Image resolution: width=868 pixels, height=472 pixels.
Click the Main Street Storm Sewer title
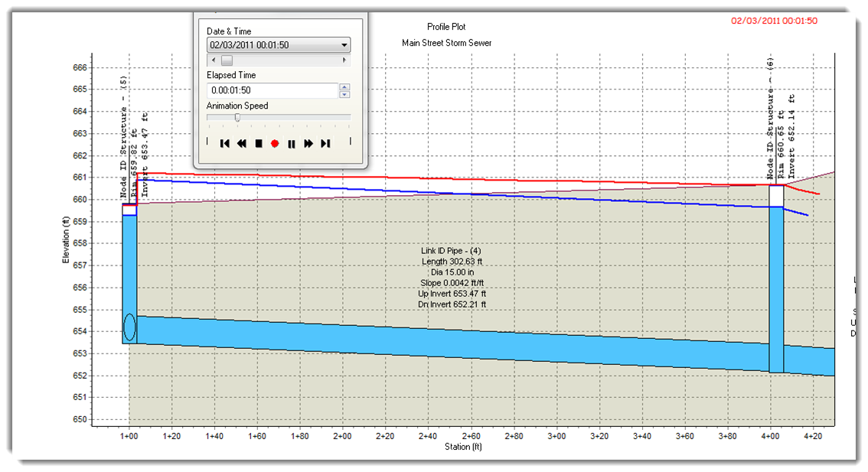[446, 43]
